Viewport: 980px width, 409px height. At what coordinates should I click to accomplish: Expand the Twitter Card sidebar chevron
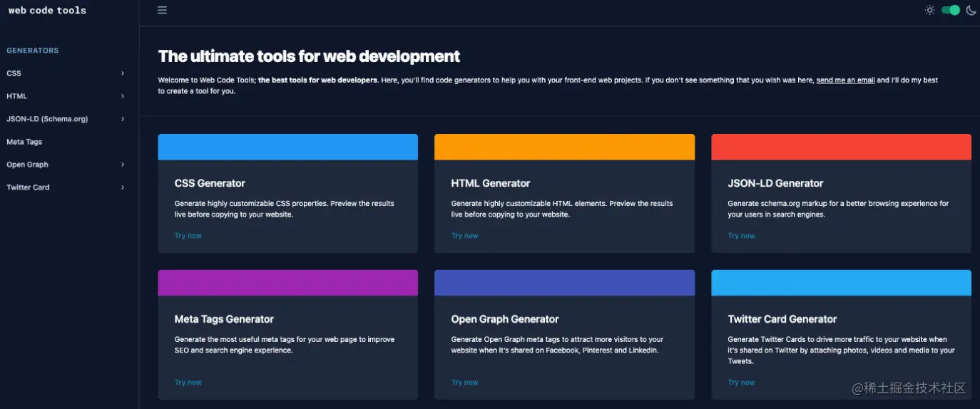tap(123, 187)
